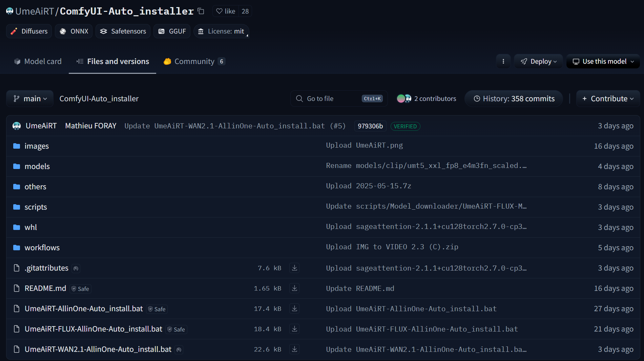The width and height of the screenshot is (644, 361).
Task: Select the GGUF tag
Action: (172, 31)
